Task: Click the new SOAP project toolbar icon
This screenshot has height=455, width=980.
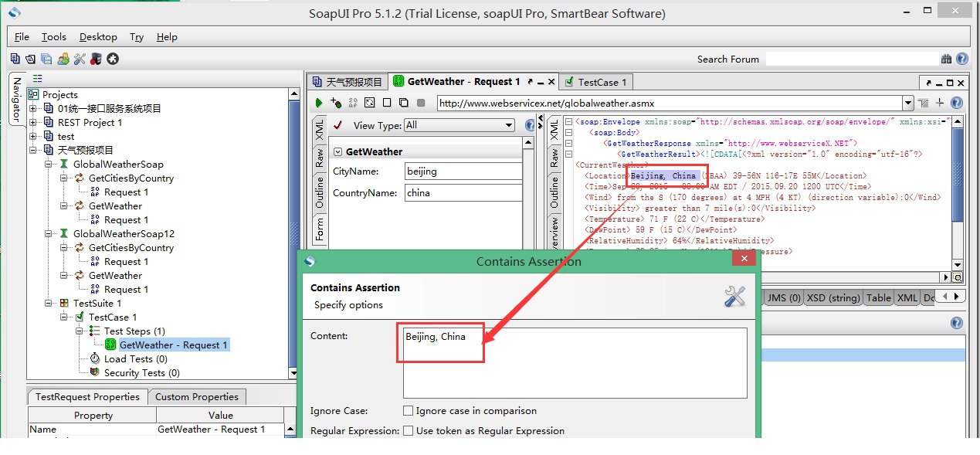Action: pos(15,59)
